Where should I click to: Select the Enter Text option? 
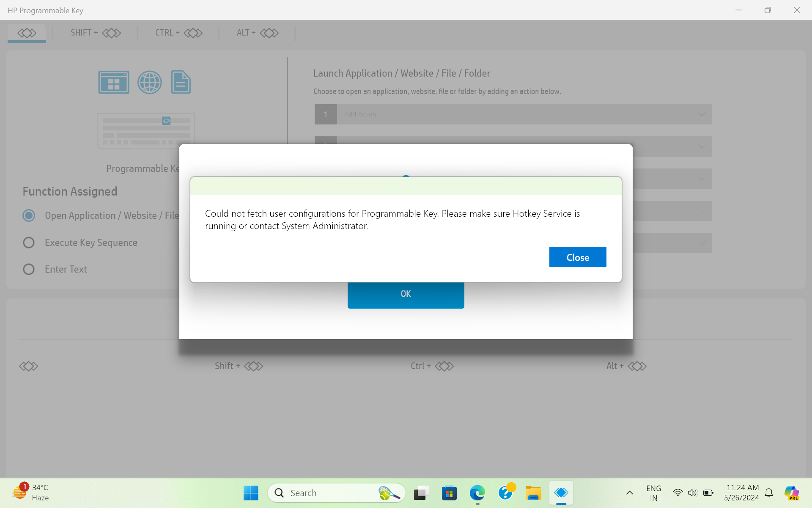(x=28, y=269)
